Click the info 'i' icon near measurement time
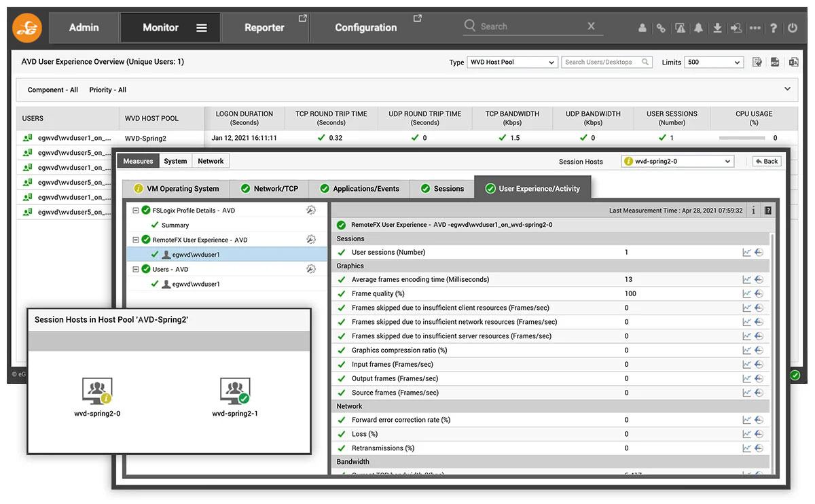This screenshot has height=504, width=815. point(754,211)
